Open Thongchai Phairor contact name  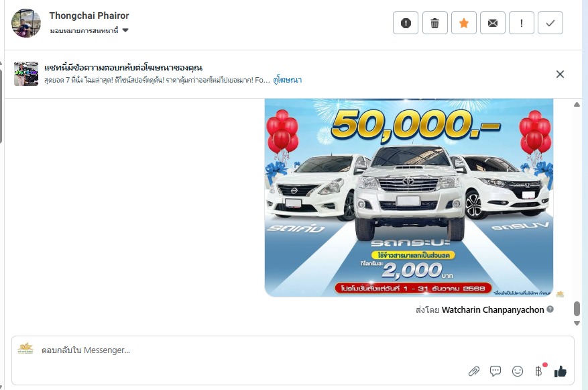[89, 15]
